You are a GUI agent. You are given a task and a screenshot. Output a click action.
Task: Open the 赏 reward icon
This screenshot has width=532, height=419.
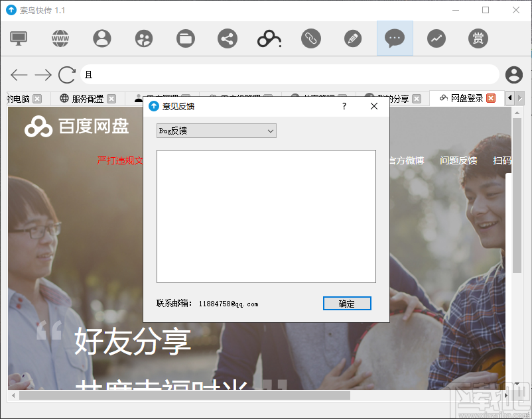tap(478, 38)
